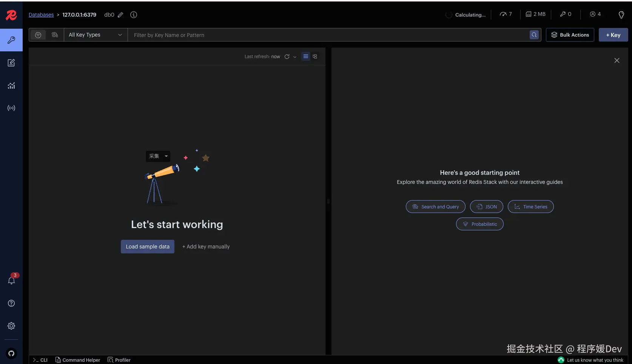Image resolution: width=632 pixels, height=364 pixels.
Task: Open the GitHub icon in sidebar
Action: [11, 353]
